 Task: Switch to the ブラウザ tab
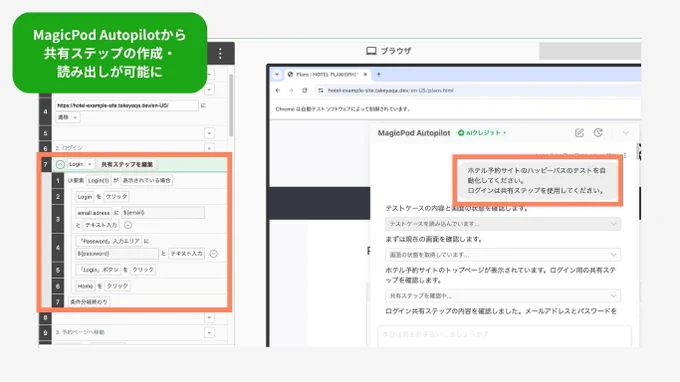[x=389, y=51]
